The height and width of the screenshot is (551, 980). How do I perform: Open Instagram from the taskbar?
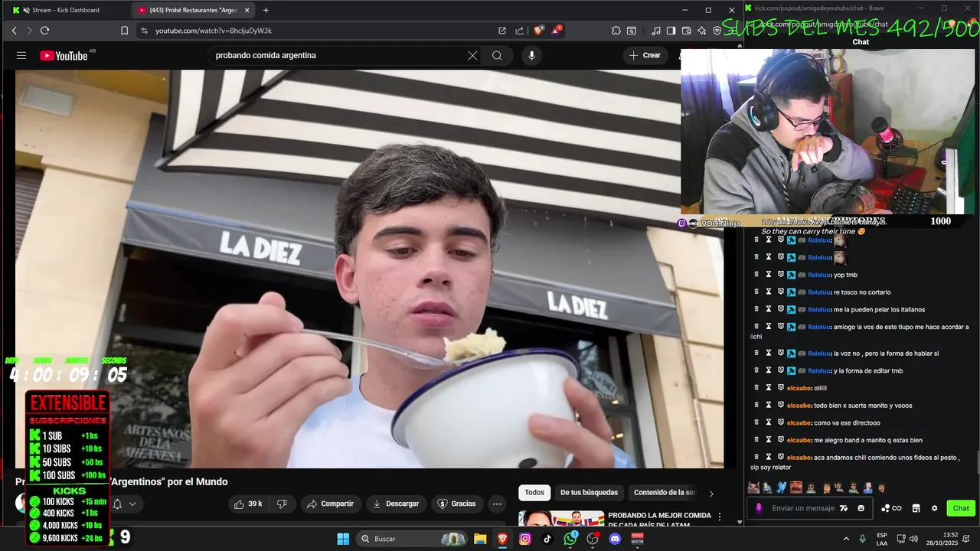click(x=524, y=539)
